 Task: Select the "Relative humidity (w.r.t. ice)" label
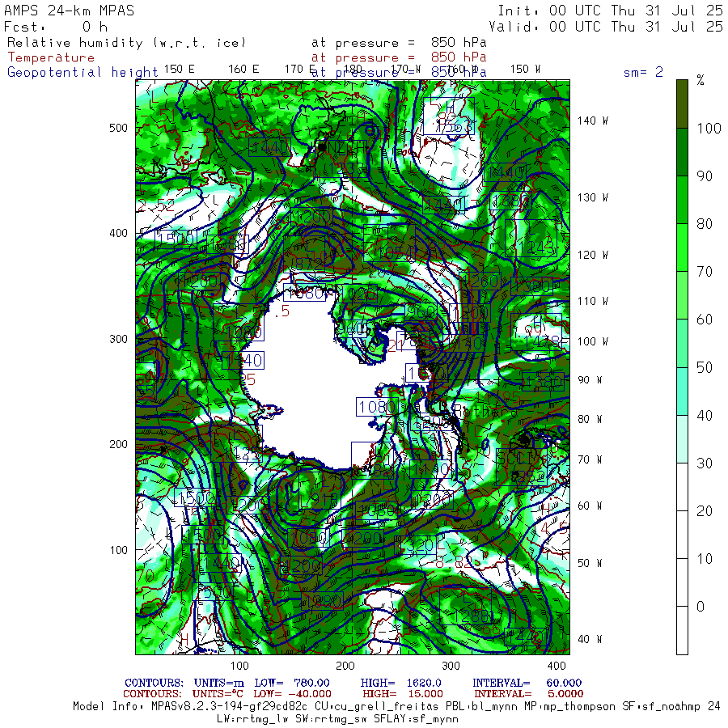(126, 43)
